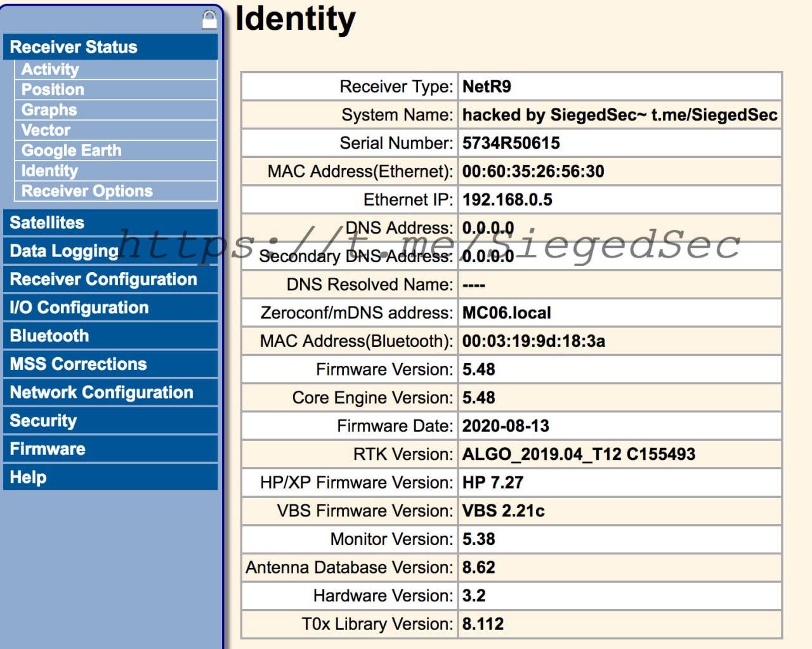
Task: Open the I/O Configuration menu
Action: 110,308
